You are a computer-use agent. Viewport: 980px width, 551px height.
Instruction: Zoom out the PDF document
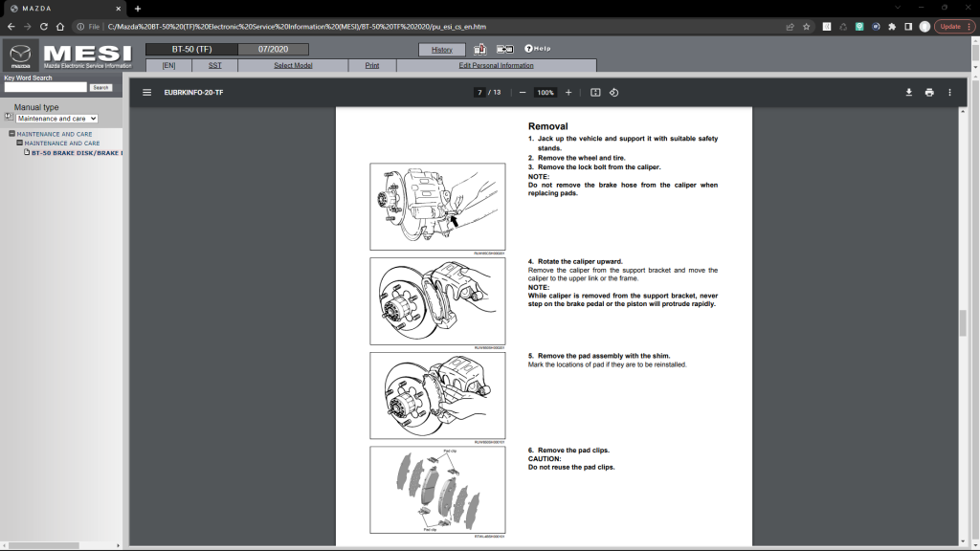522,93
